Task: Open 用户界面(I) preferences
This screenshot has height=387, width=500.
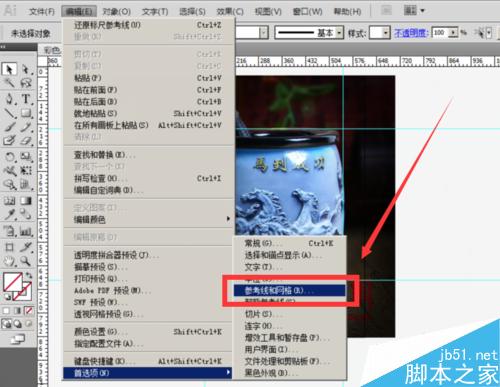Action: [x=289, y=349]
